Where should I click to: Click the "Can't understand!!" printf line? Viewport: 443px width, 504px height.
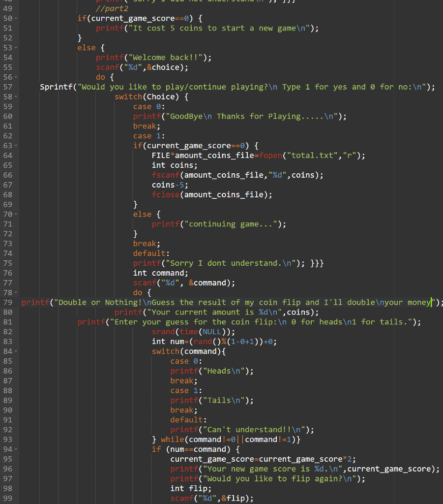coord(242,429)
